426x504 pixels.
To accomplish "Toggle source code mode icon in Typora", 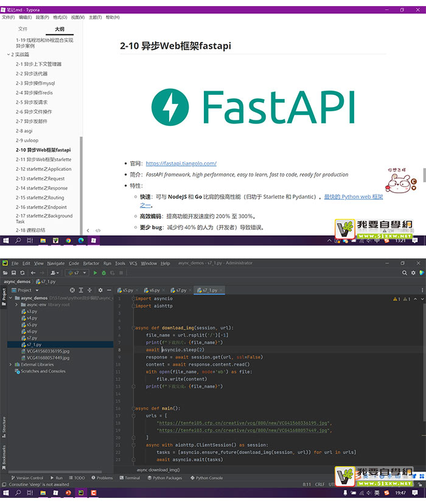I will tap(98, 230).
